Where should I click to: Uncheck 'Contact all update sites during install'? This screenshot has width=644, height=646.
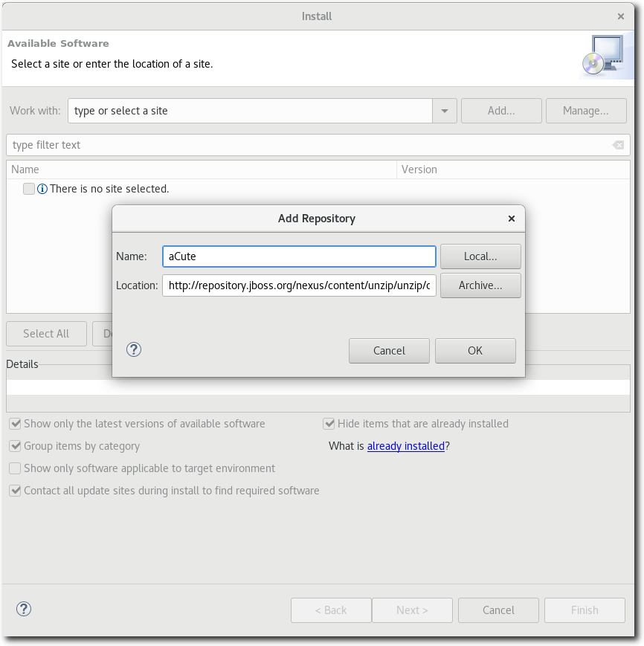pos(15,491)
